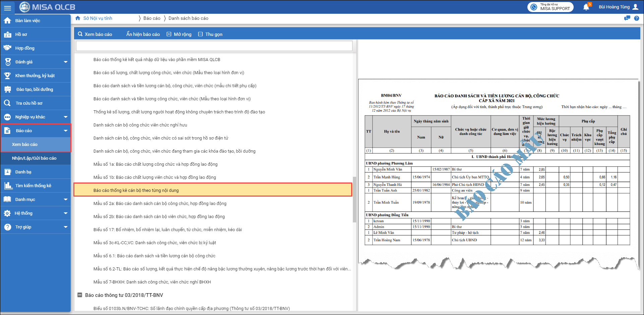The height and width of the screenshot is (315, 644).
Task: Collapse the Báo cáo thông tư 03/2018/TT-BNV group
Action: (x=80, y=295)
